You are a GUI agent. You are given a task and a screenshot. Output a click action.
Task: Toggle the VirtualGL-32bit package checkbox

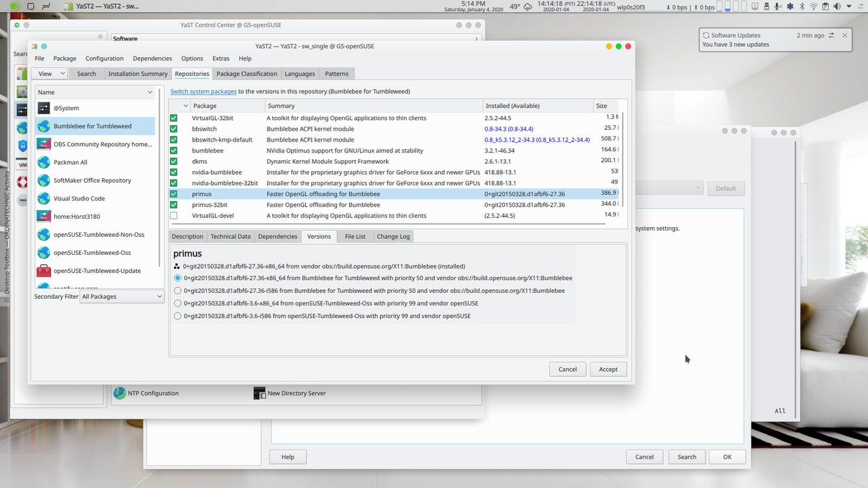[174, 118]
